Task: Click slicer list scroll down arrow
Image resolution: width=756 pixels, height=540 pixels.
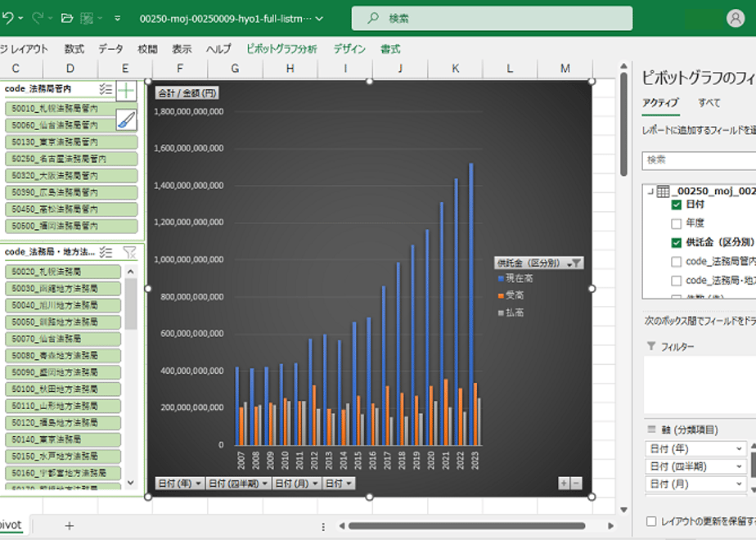Action: [131, 483]
